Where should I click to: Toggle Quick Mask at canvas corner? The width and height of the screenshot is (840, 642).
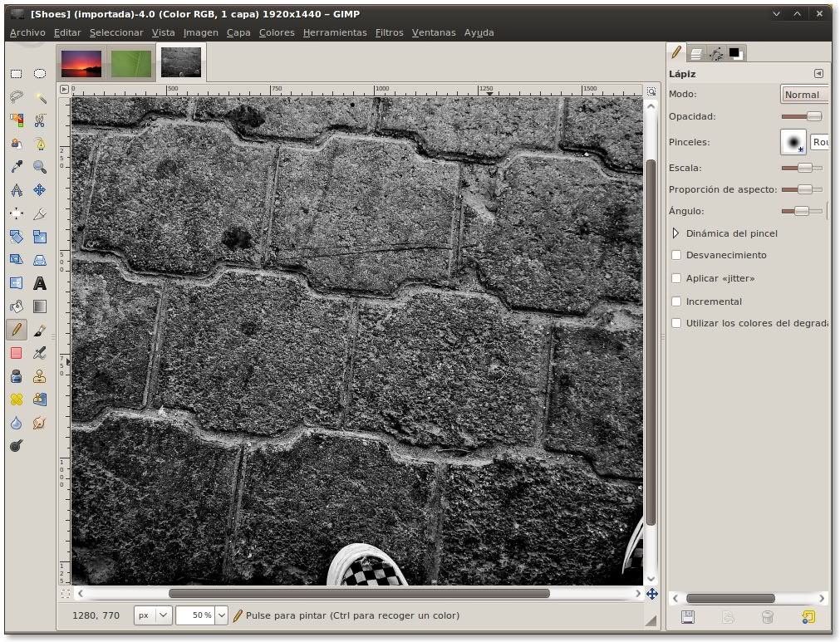(x=66, y=593)
